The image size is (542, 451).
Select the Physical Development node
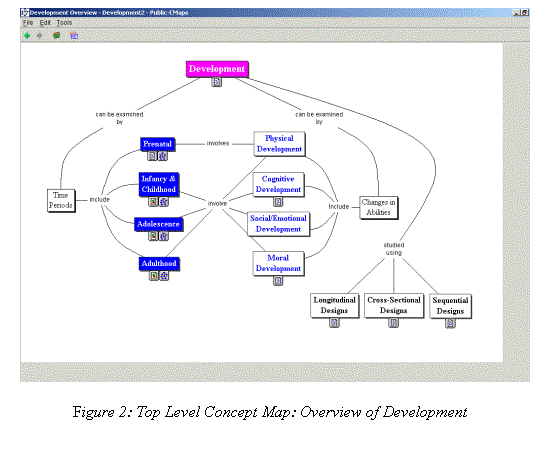279,144
